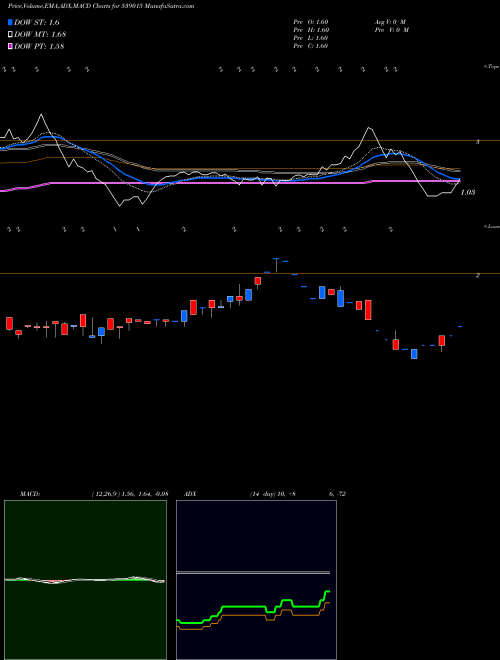500x660 pixels.
Task: Click the magenta DOW PT legend swatch
Action: point(10,46)
